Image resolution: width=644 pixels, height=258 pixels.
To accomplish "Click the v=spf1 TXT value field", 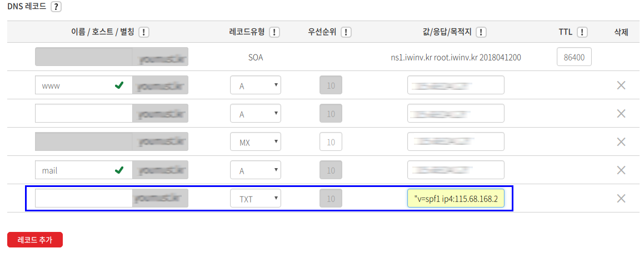I will click(456, 199).
